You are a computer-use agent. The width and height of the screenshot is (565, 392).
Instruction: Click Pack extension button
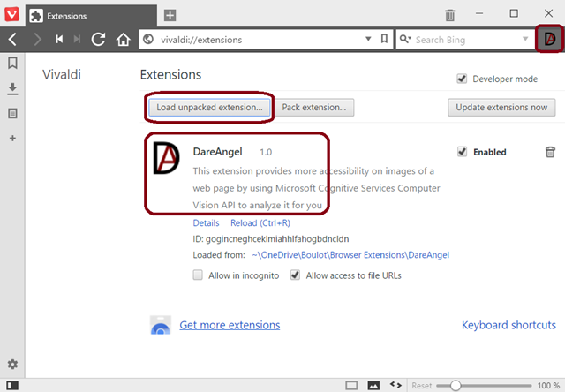[x=314, y=108]
